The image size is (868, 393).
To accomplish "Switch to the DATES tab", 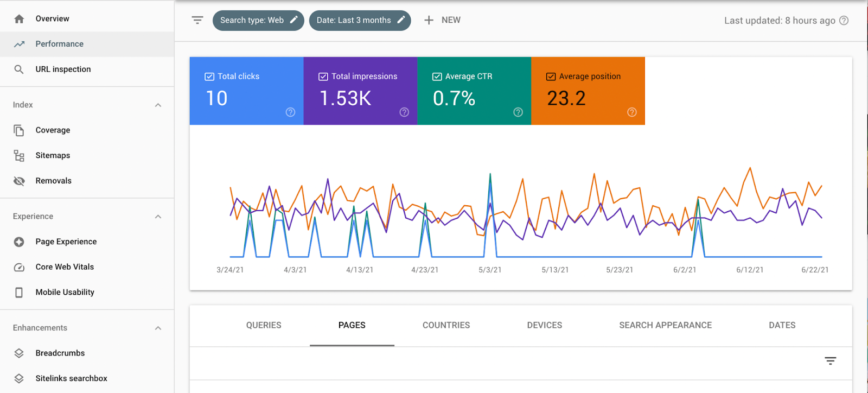I will (782, 325).
